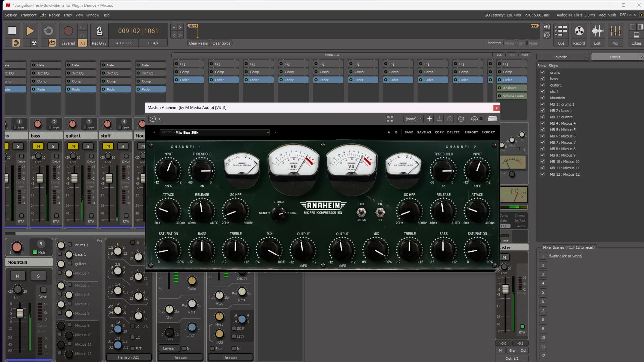The height and width of the screenshot is (362, 644).
Task: Start playback with the Play button
Action: click(x=30, y=31)
